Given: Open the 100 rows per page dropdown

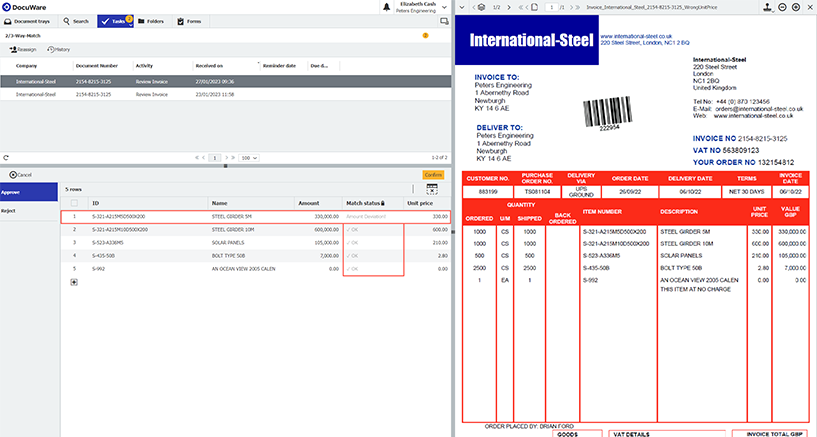Looking at the screenshot, I should 249,157.
